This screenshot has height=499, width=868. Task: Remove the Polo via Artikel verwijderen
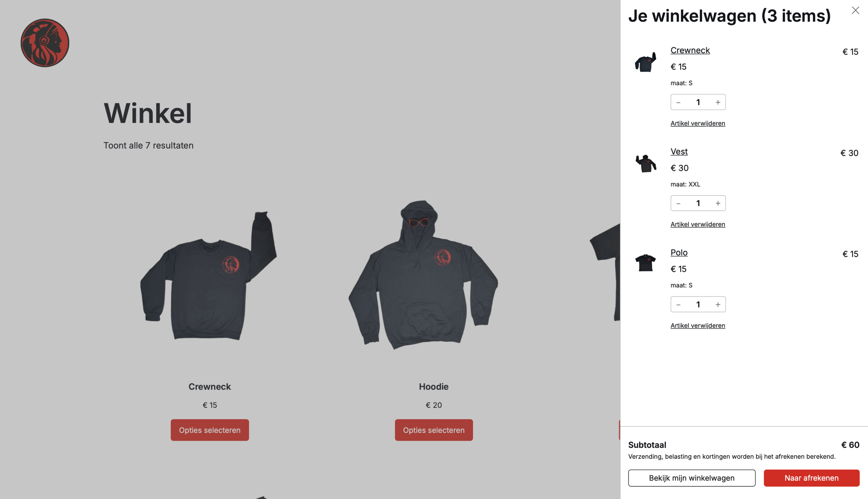[x=698, y=325]
